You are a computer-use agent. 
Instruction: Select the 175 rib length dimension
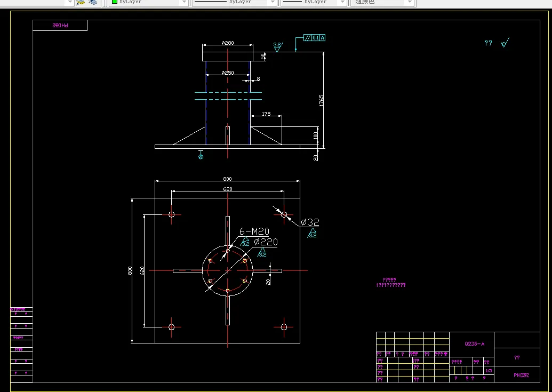tap(266, 114)
